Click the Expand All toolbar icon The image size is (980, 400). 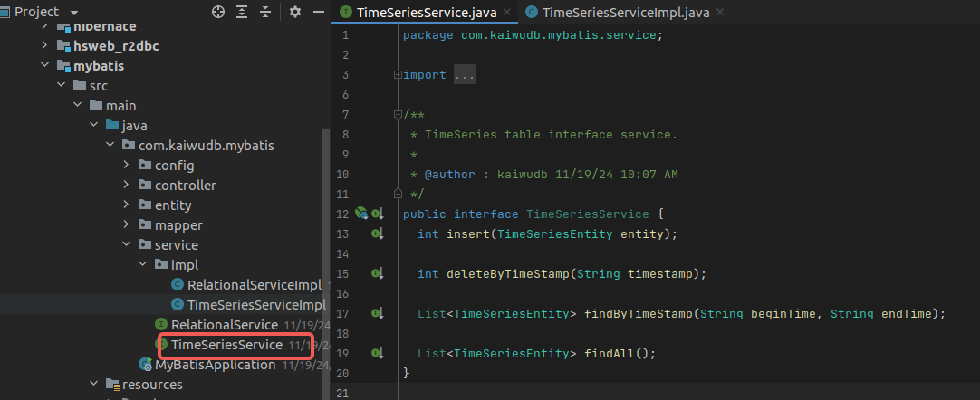point(243,12)
